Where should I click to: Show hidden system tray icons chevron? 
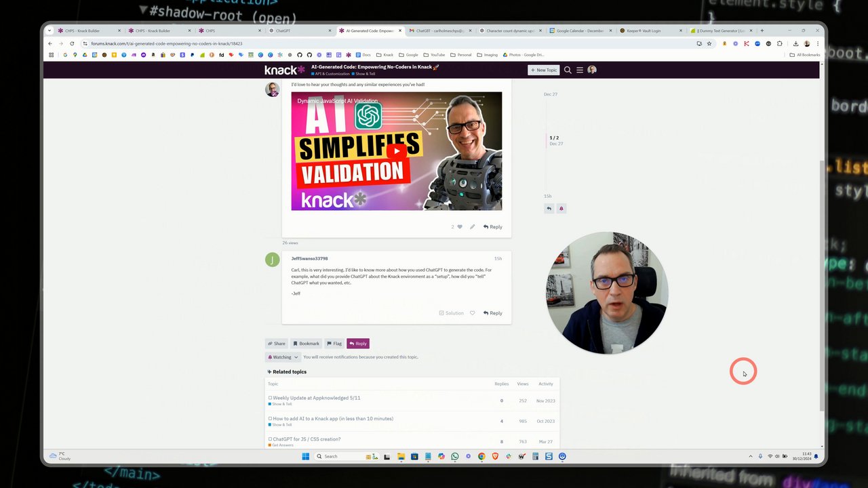pos(751,456)
